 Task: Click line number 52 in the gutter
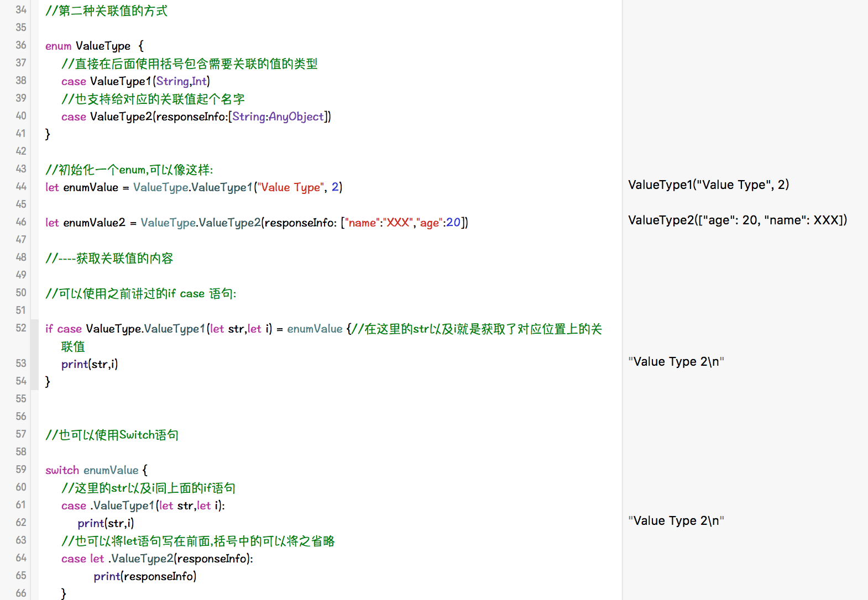21,328
